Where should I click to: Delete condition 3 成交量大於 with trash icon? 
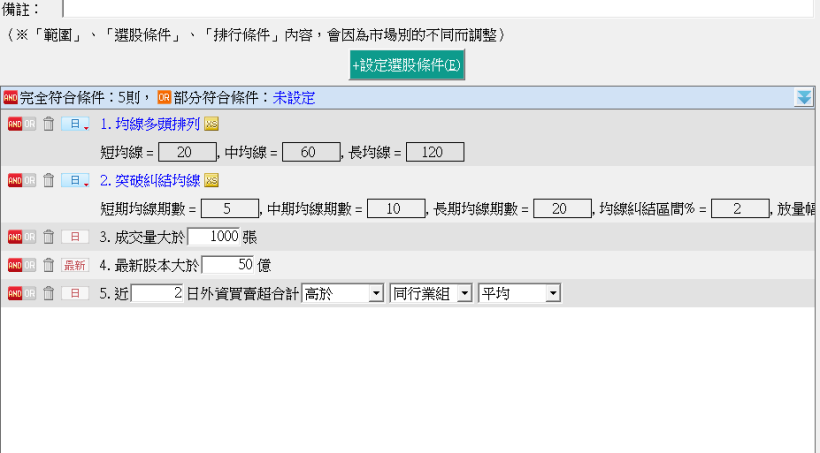tap(48, 237)
